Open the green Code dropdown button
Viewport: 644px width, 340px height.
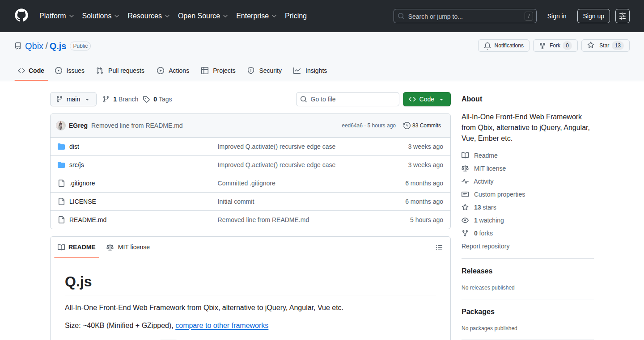click(x=427, y=99)
